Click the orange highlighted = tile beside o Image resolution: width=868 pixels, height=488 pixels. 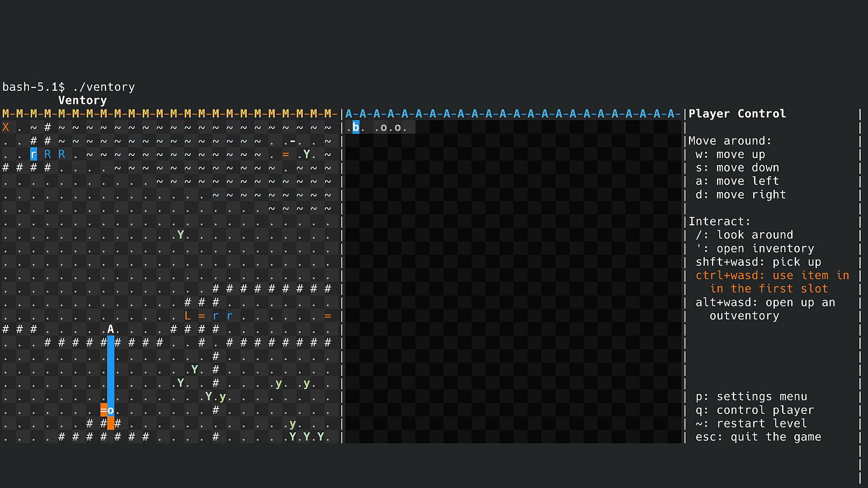point(104,410)
